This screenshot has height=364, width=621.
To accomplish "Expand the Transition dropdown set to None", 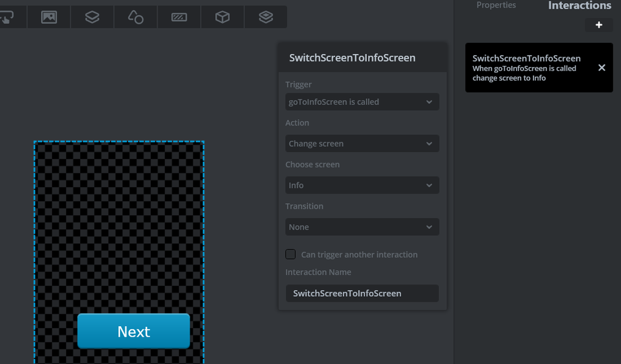I will click(362, 227).
